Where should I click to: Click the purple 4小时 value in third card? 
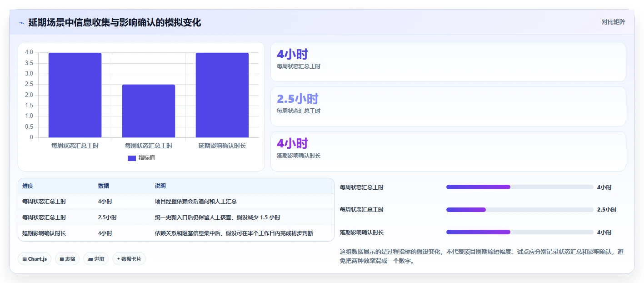(x=292, y=143)
